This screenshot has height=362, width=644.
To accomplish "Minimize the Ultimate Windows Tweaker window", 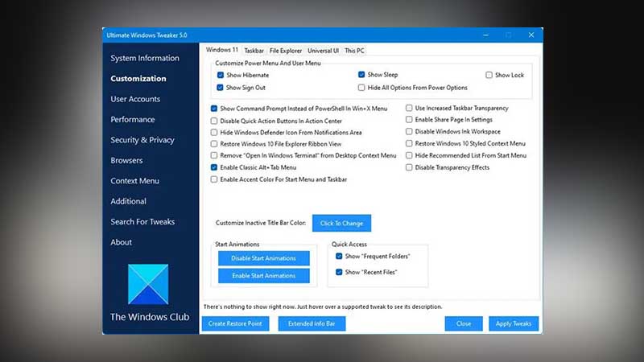I will [485, 35].
